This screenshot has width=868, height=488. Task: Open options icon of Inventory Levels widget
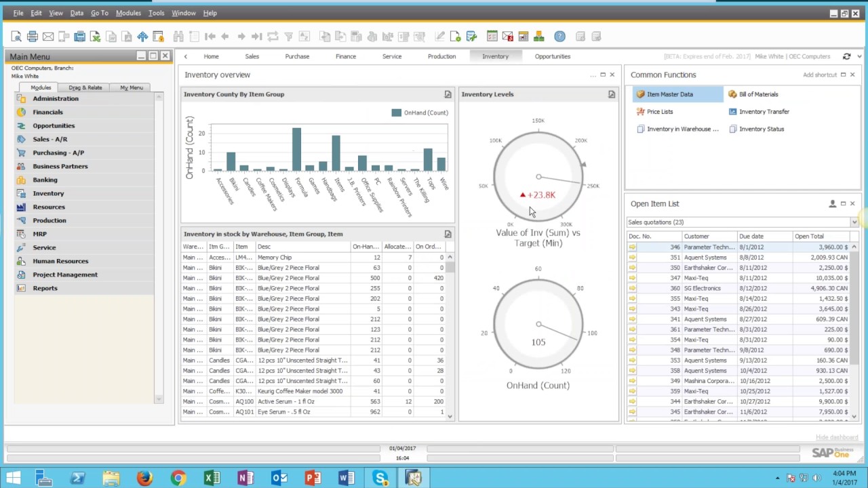pyautogui.click(x=611, y=94)
